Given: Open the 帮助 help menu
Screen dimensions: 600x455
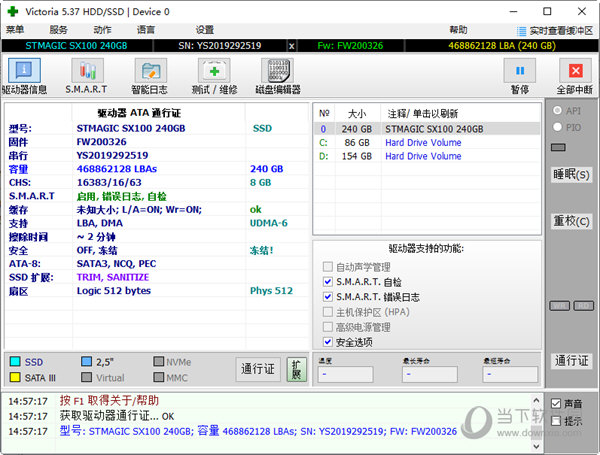Looking at the screenshot, I should [x=458, y=30].
